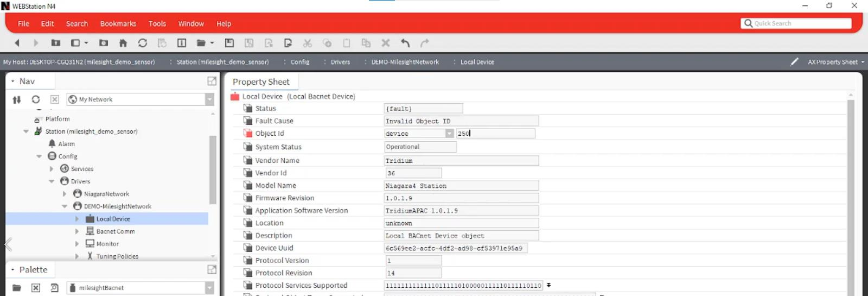Collapse the Station tree node
This screenshot has height=296, width=868.
[x=26, y=131]
